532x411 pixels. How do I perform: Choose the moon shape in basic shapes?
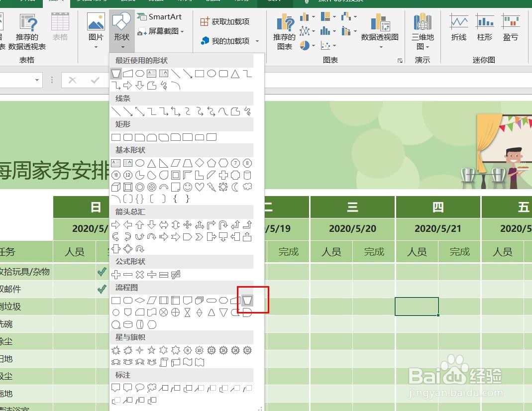[x=235, y=187]
